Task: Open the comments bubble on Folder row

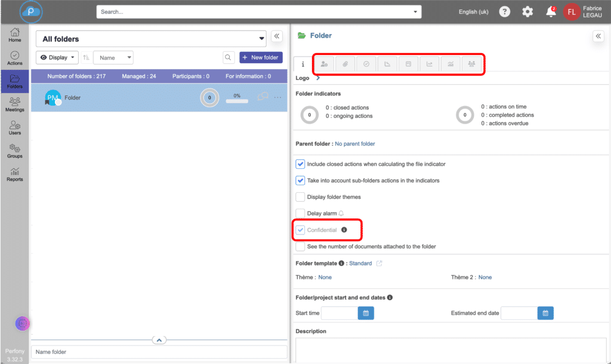Action: [x=262, y=97]
